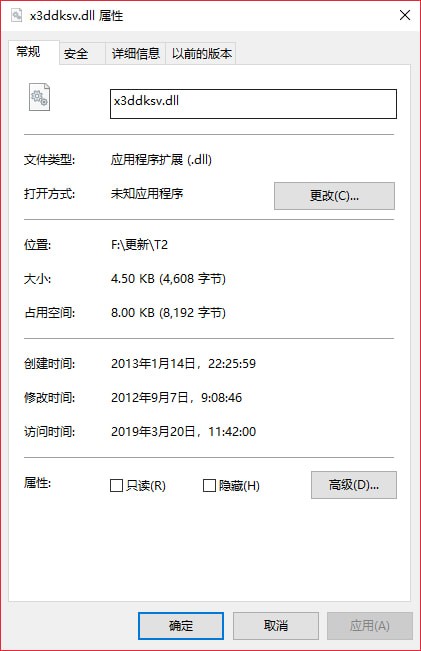421x651 pixels.
Task: Open the 详细信息 tab
Action: tap(136, 54)
